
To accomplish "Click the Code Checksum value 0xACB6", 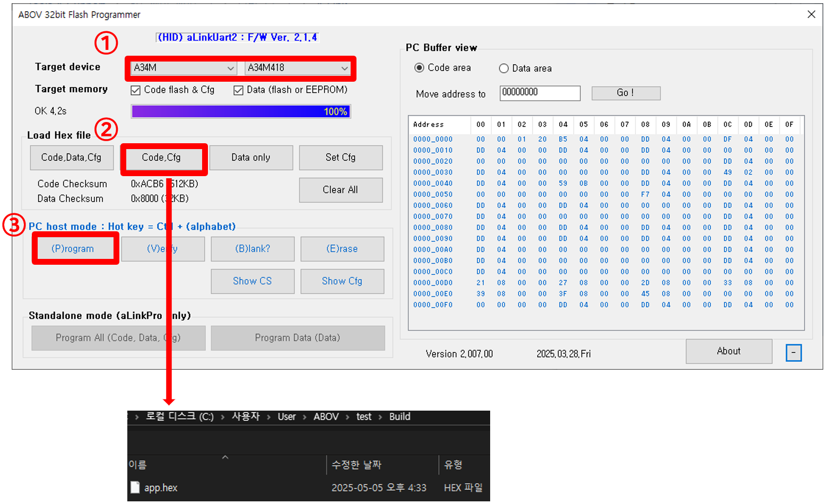I will (147, 184).
